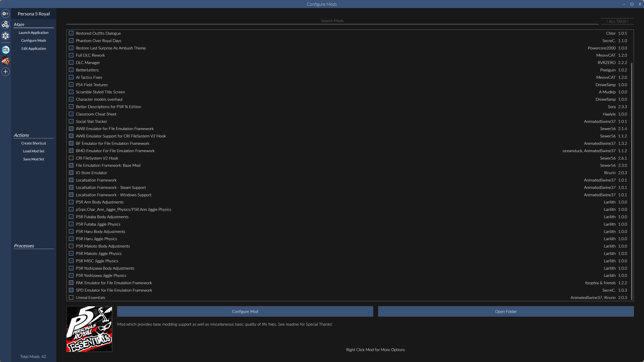
Task: Select AI Tactics Fixes mod row
Action: [349, 77]
